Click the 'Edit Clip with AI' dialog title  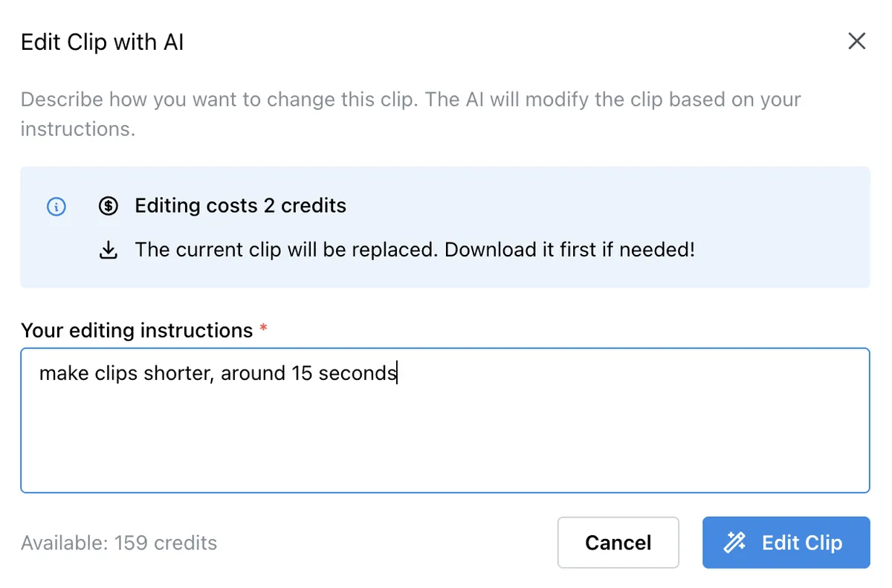(102, 42)
